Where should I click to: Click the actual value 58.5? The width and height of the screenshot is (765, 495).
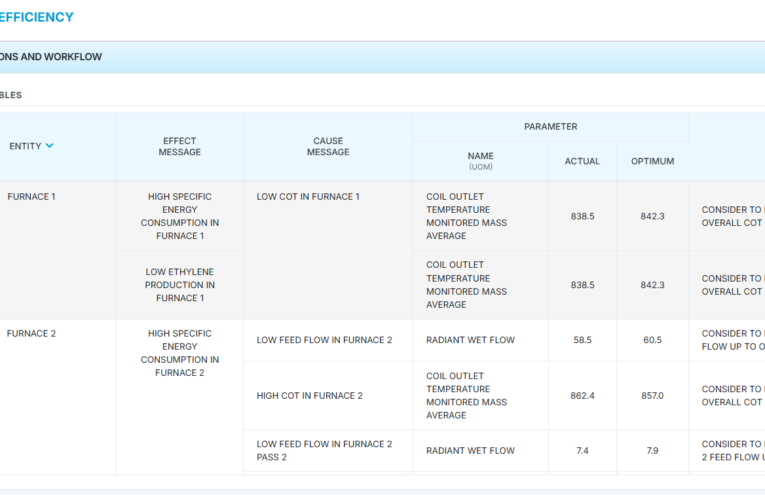582,340
